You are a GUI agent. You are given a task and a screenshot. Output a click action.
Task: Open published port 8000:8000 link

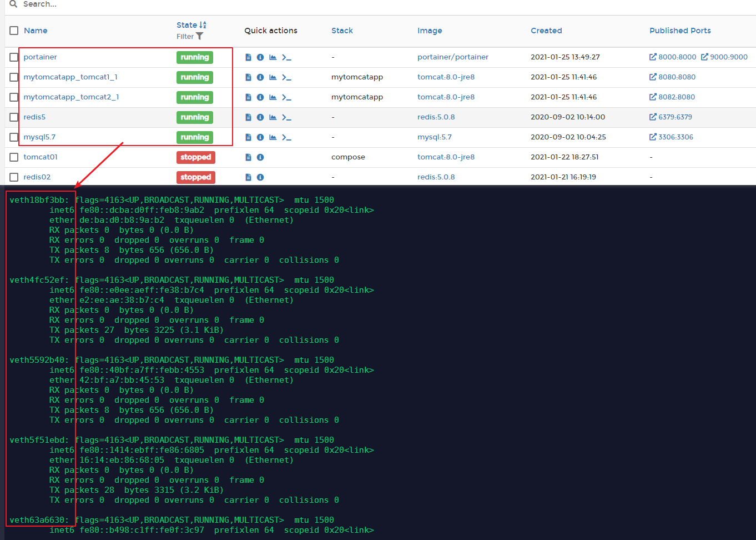pyautogui.click(x=673, y=57)
